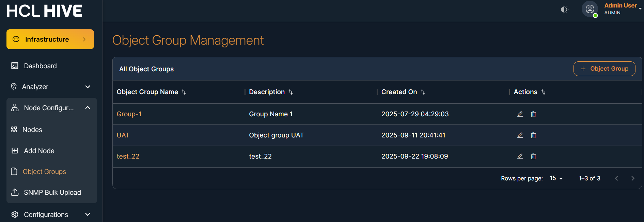The image size is (644, 222).
Task: Click the edit pencil for UAT
Action: coord(520,135)
